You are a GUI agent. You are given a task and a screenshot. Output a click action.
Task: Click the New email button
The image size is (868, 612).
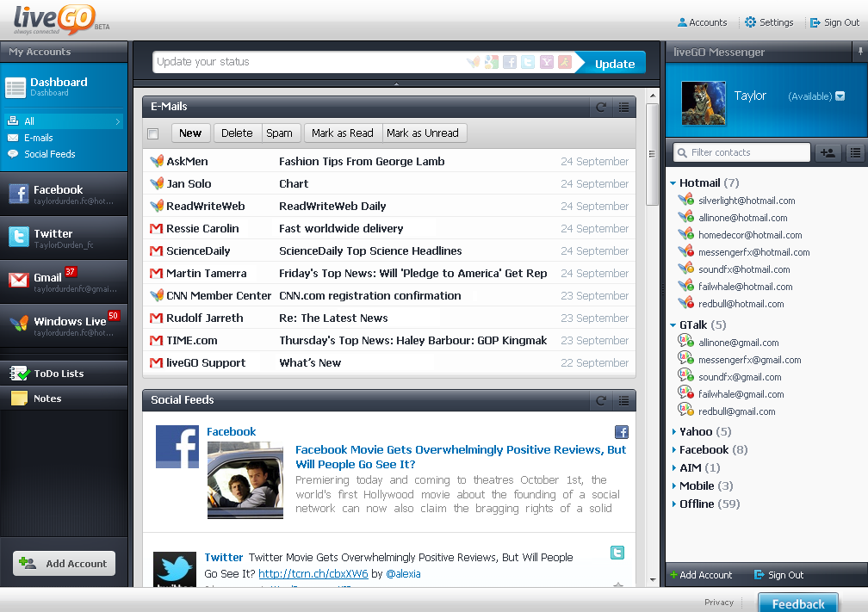click(189, 133)
